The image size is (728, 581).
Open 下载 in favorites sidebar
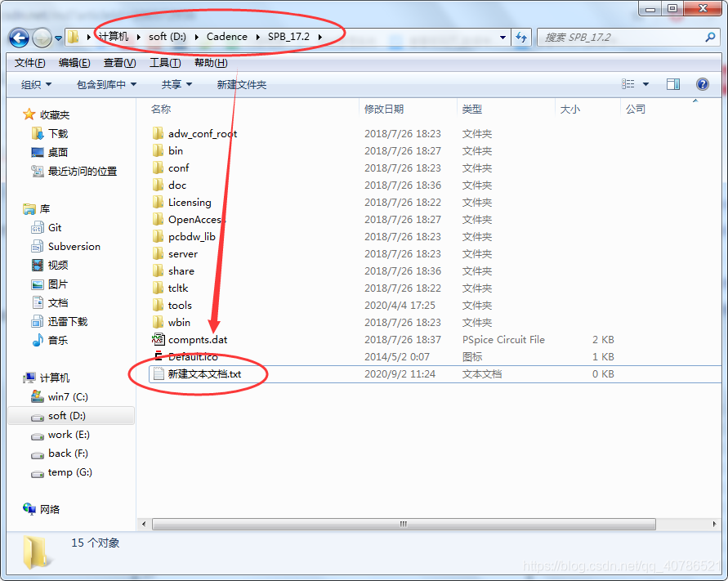point(51,134)
